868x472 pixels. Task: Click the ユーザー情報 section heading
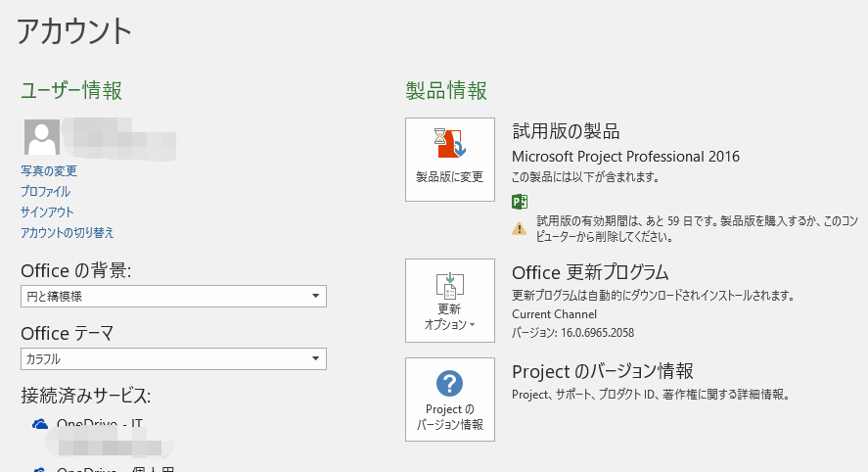click(71, 90)
